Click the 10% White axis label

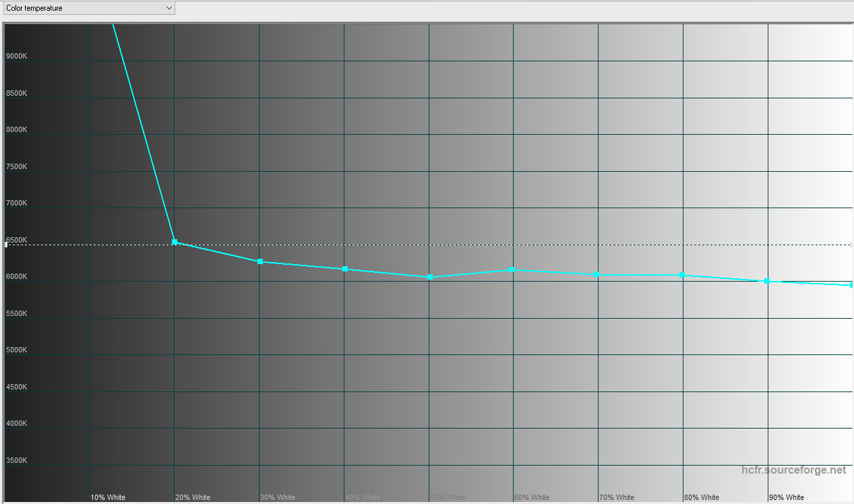(108, 498)
